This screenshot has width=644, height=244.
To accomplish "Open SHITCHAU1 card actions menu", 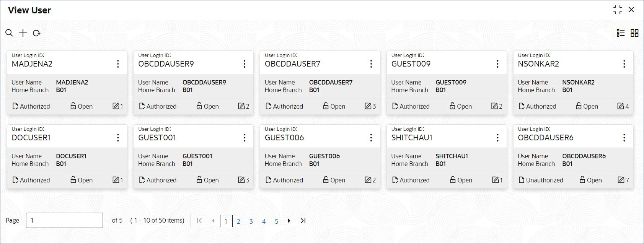I will [497, 138].
